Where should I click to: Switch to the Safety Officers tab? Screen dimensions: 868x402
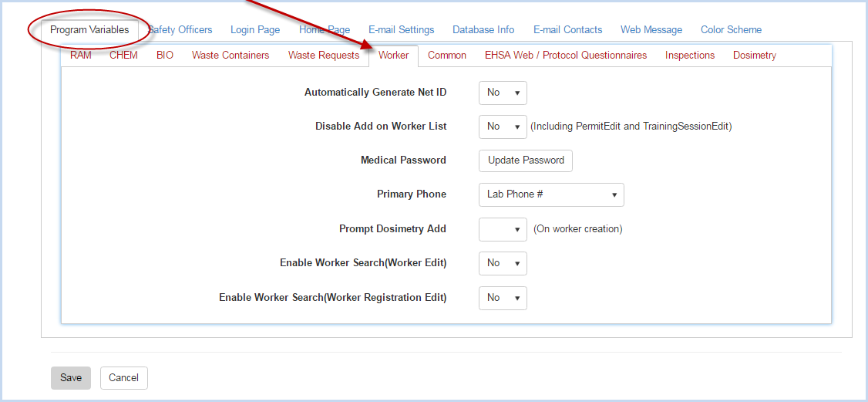tap(180, 30)
